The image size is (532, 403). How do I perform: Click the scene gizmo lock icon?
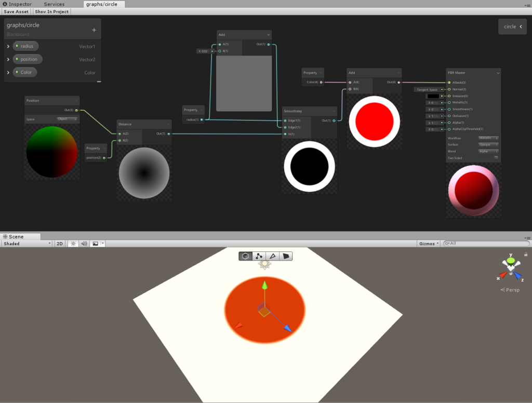click(x=526, y=254)
